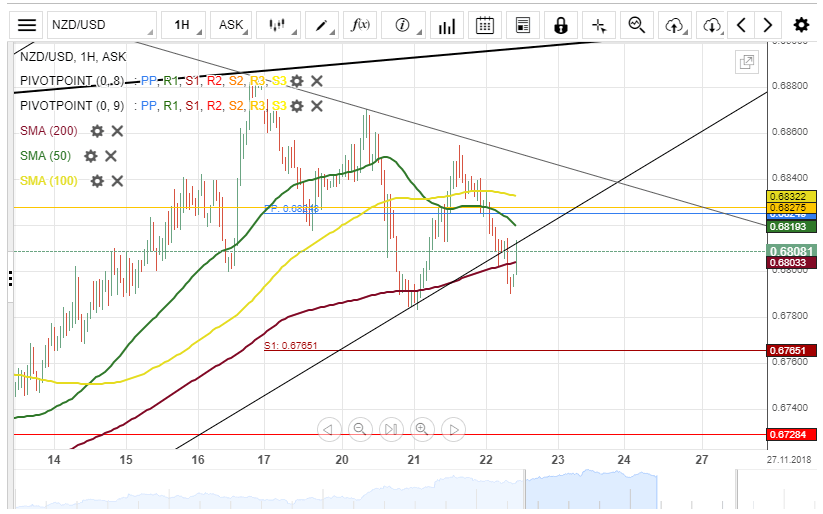Screen dimensions: 823x514
Task: Click the detach chart popup icon
Action: [746, 62]
